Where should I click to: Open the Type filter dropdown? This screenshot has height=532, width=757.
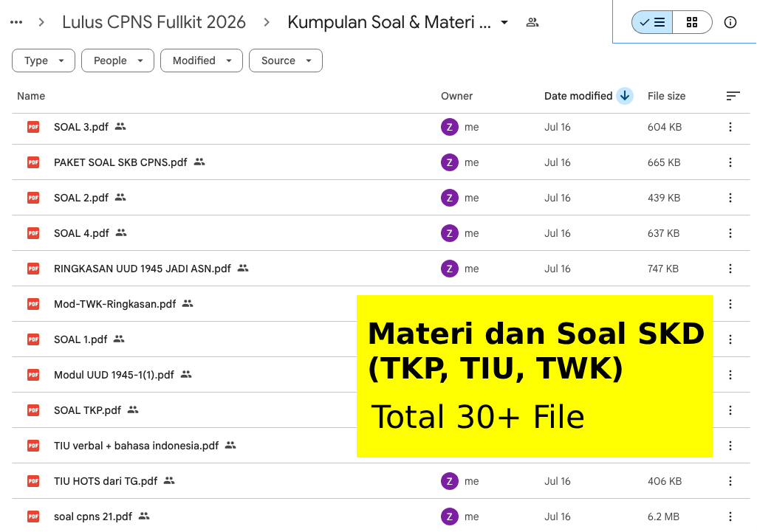click(44, 61)
